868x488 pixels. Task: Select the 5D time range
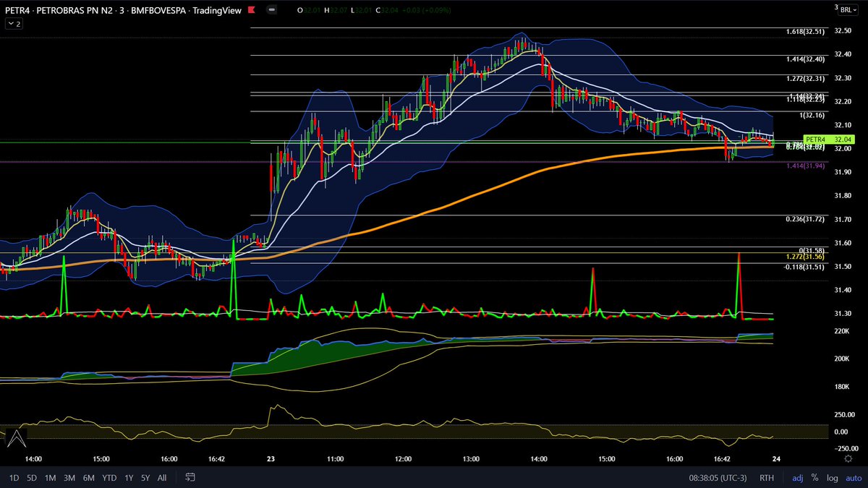coord(32,477)
